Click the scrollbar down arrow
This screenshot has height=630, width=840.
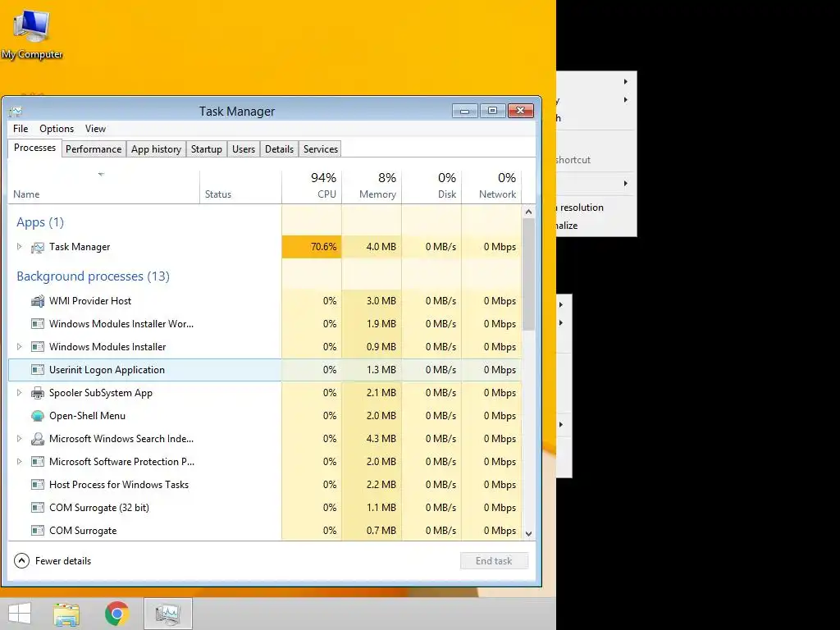tap(528, 533)
